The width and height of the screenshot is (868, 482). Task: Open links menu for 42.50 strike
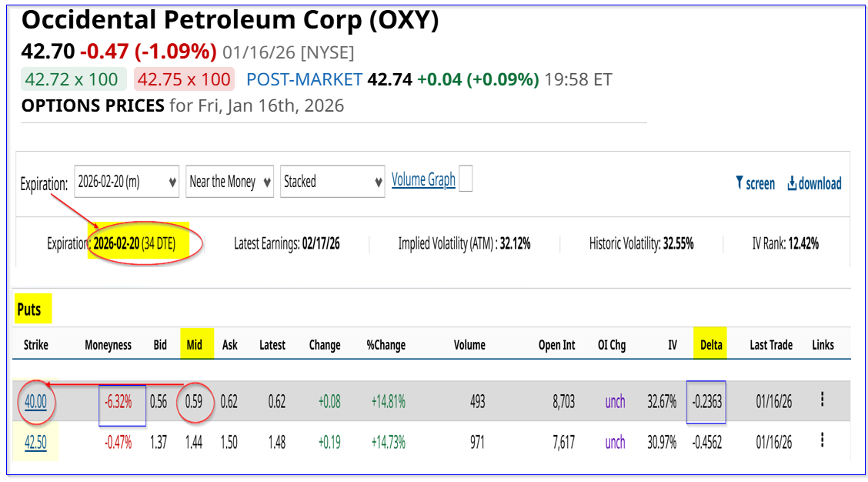(822, 440)
